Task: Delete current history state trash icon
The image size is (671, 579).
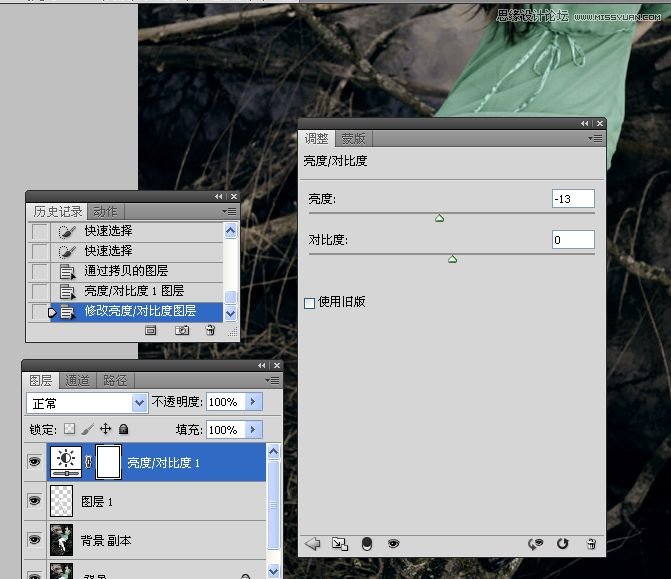Action: pos(210,330)
